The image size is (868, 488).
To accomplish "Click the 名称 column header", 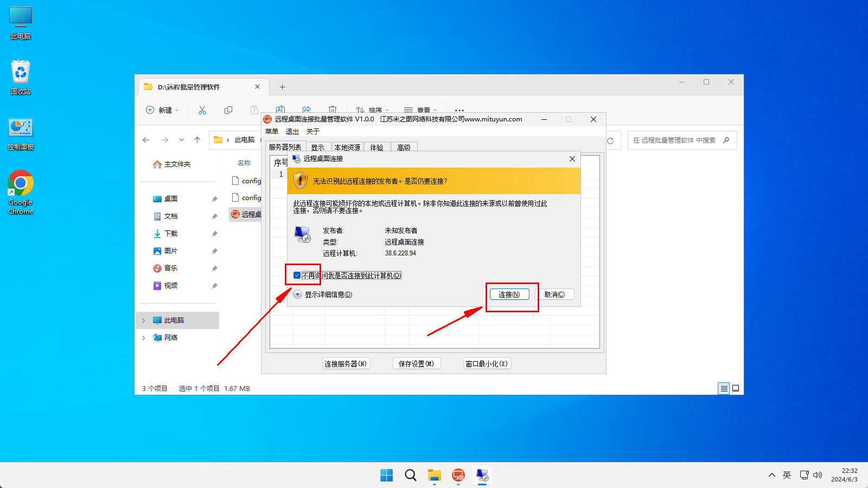I will tap(244, 163).
